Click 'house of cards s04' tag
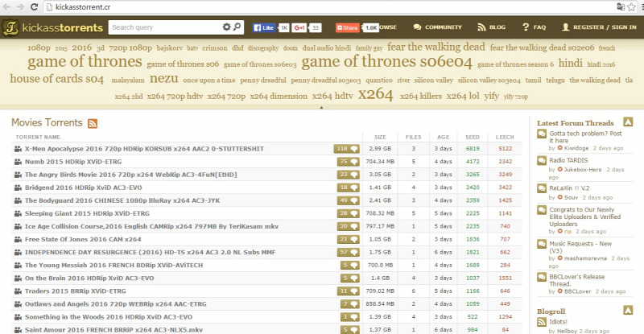Viewport: 644px width, 334px height. (57, 78)
